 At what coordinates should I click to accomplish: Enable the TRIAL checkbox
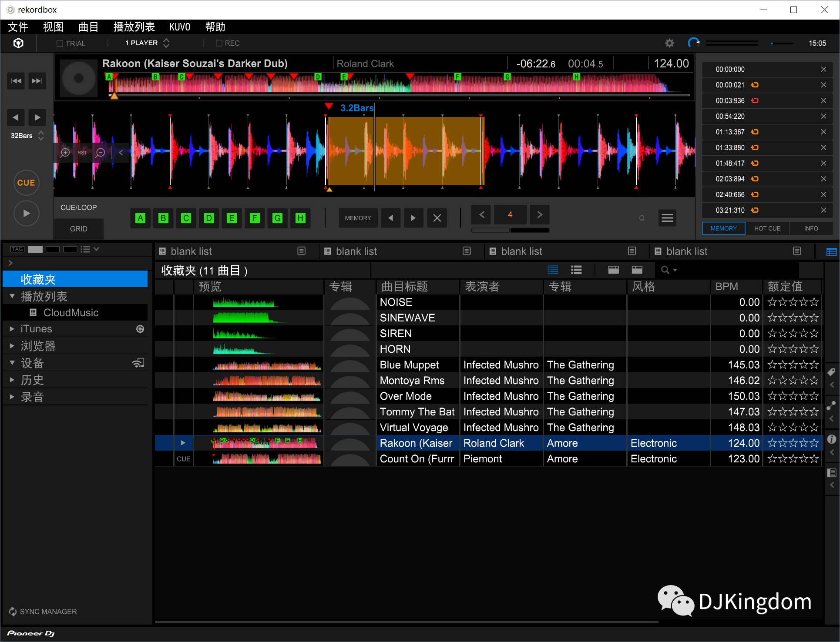60,43
